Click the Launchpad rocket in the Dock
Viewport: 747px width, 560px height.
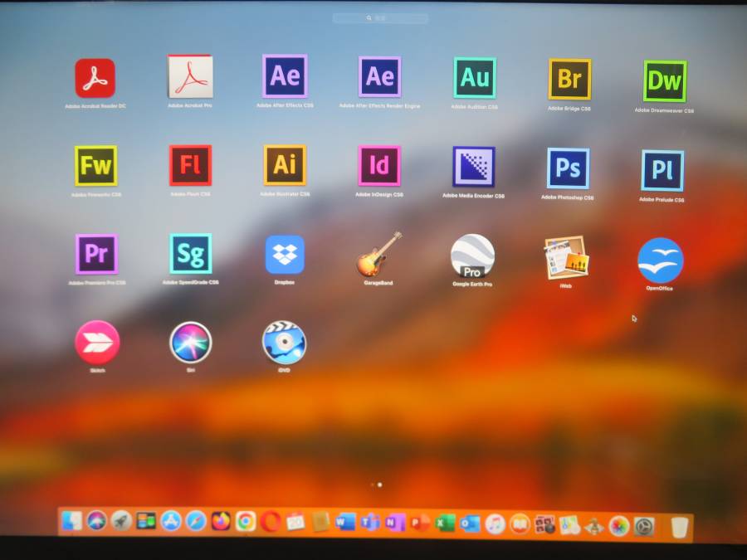(x=121, y=522)
